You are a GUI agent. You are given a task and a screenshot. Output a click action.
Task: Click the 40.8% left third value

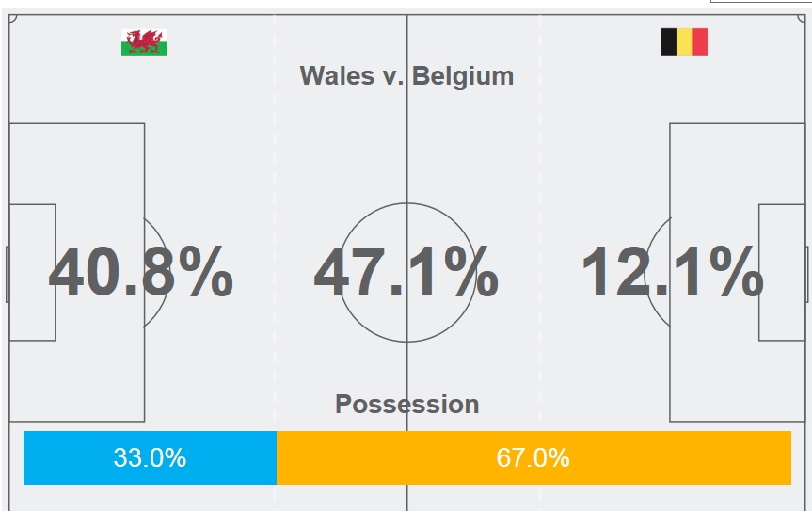click(x=140, y=274)
